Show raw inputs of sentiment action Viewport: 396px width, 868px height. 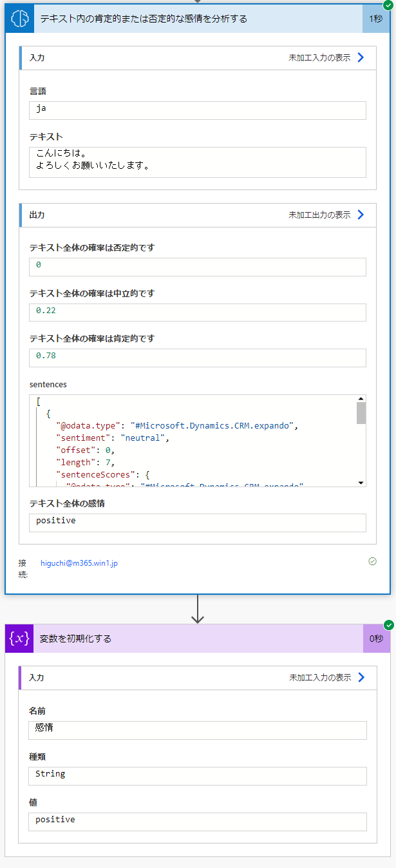tap(319, 57)
